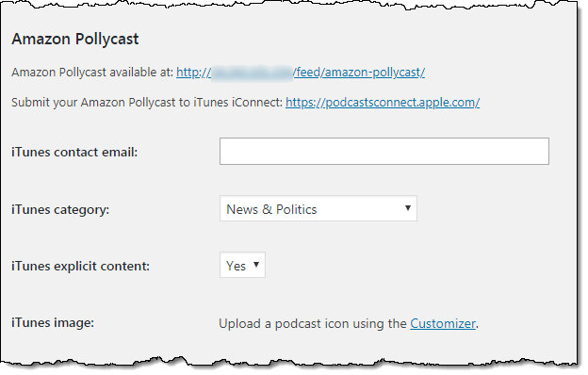Select the News & Politics value text
The width and height of the screenshot is (588, 375).
pyautogui.click(x=271, y=209)
